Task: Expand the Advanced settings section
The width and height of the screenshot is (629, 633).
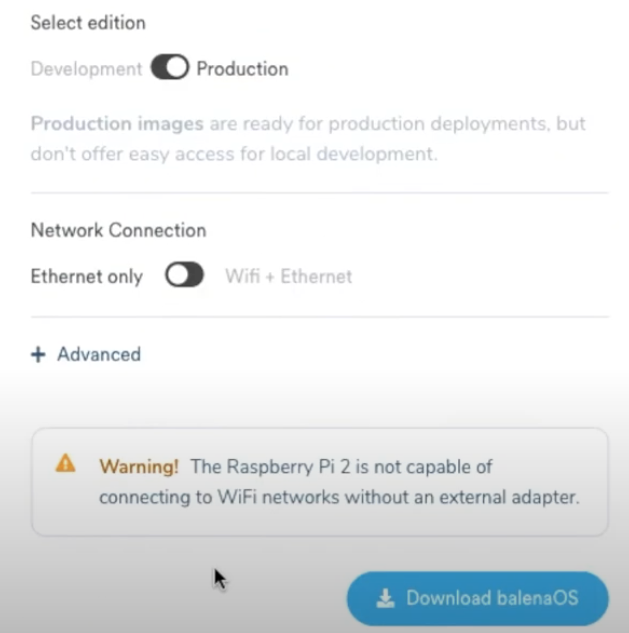Action: (98, 354)
